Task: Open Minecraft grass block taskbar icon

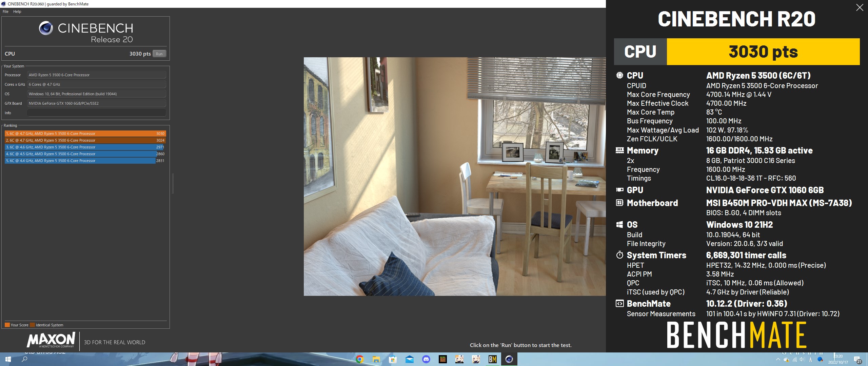Action: (x=443, y=359)
